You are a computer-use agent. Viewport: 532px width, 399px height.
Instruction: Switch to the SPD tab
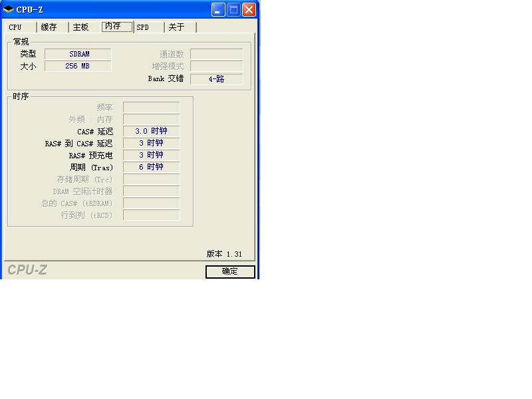[x=149, y=27]
